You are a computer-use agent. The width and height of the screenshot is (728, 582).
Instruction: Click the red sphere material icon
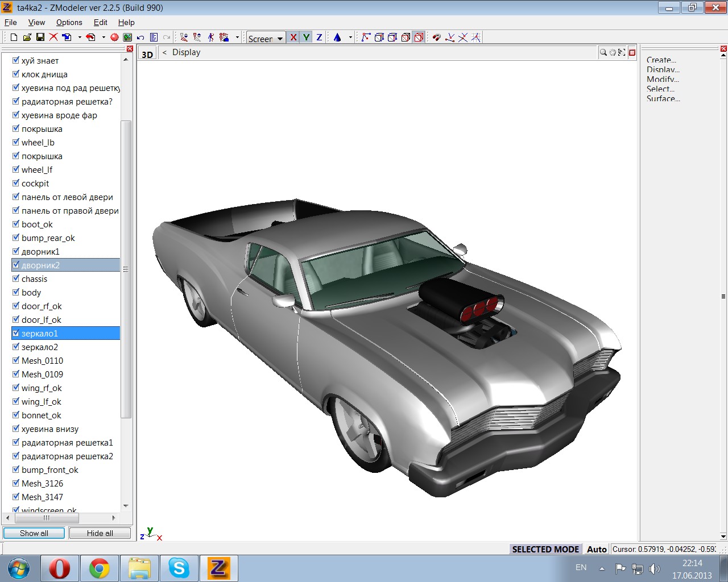pos(114,38)
